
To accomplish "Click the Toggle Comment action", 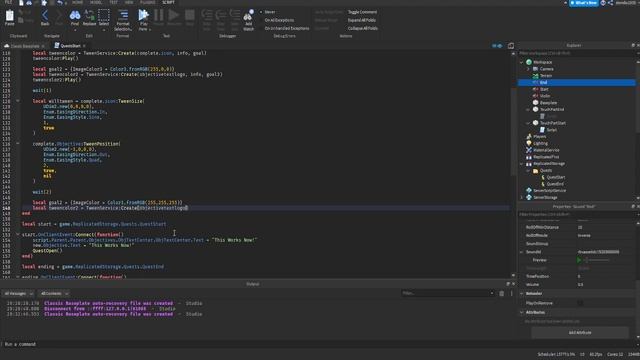I will click(x=362, y=12).
